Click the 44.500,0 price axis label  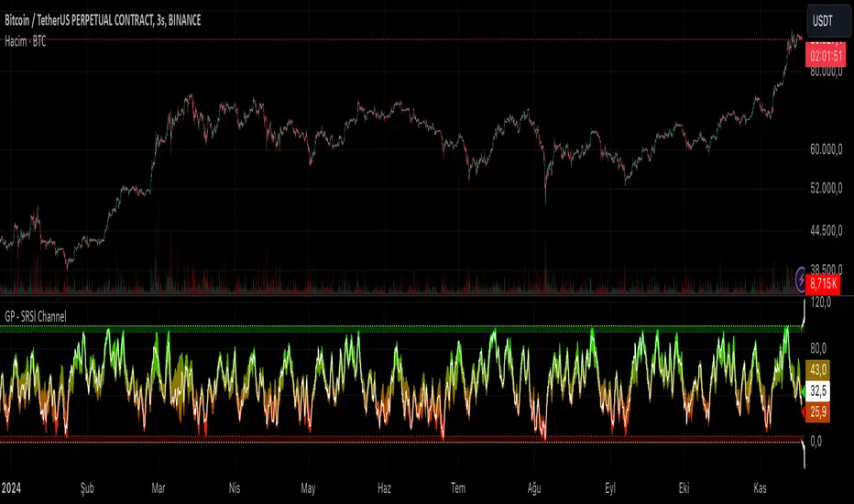(827, 231)
